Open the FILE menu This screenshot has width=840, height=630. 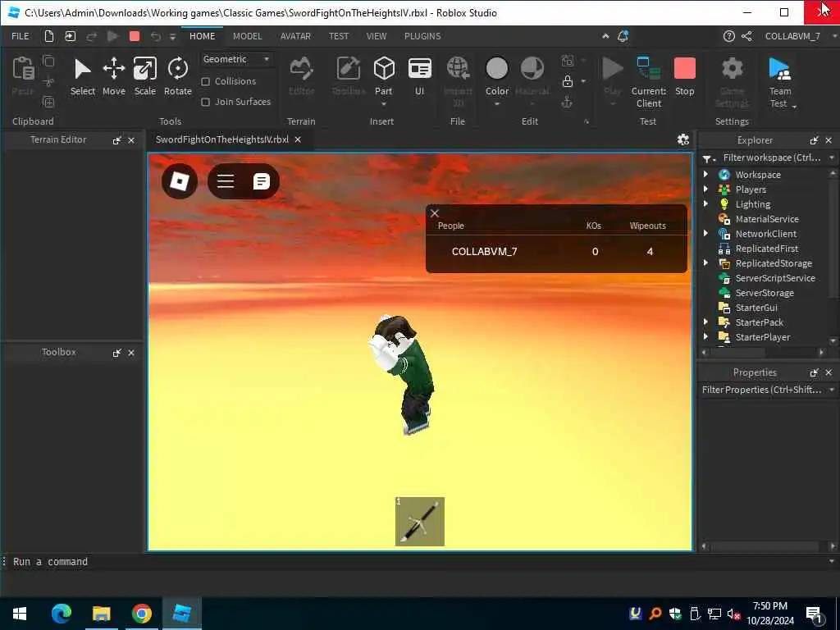21,36
